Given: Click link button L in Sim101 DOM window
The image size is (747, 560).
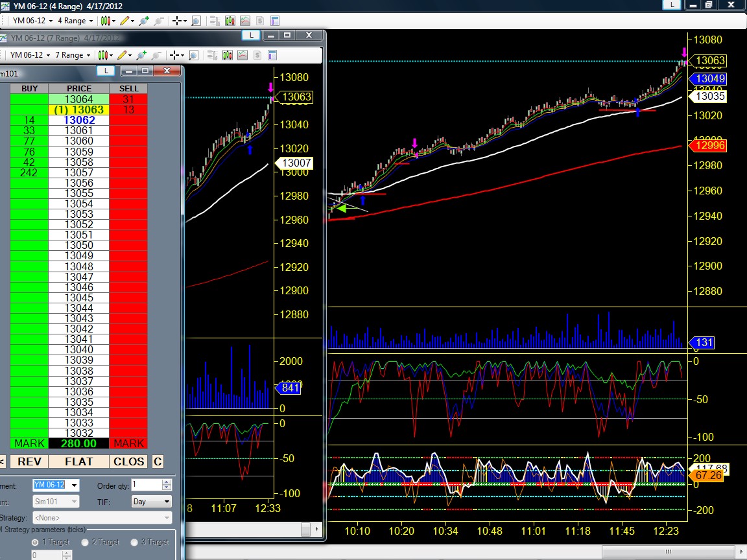Looking at the screenshot, I should (106, 71).
